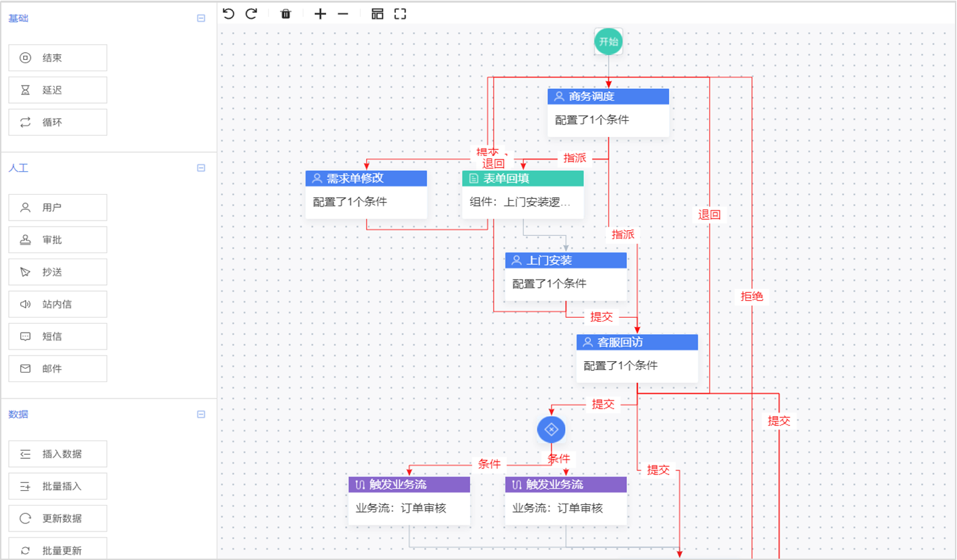The image size is (957, 560).
Task: Select the 插入数据 palette item
Action: tap(58, 453)
